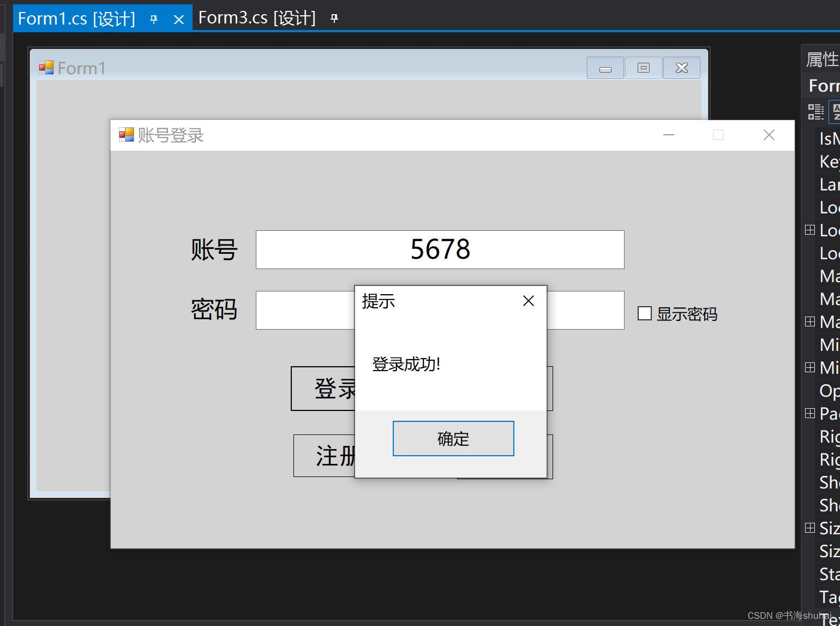This screenshot has height=626, width=840.
Task: Minimize the Form1 designer form
Action: [x=605, y=68]
